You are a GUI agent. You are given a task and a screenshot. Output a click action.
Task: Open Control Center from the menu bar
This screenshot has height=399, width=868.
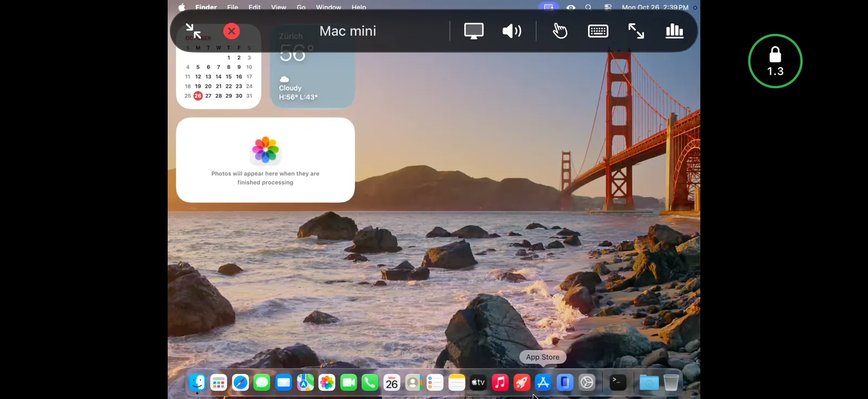[x=608, y=7]
